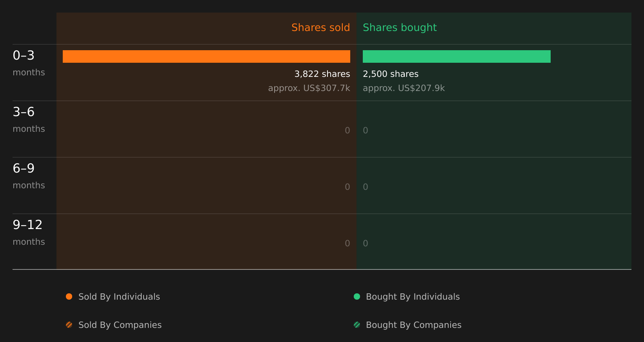Click the bought 0 value in 6–9 months row

[366, 187]
